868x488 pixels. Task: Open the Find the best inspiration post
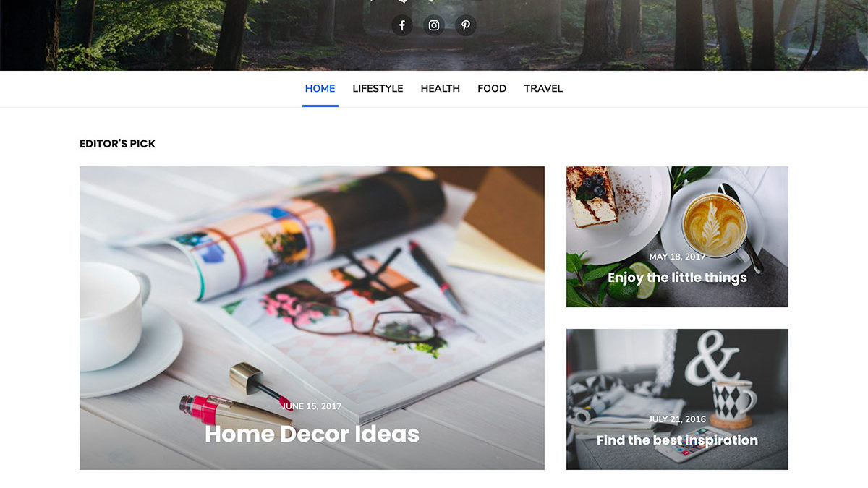pyautogui.click(x=677, y=440)
